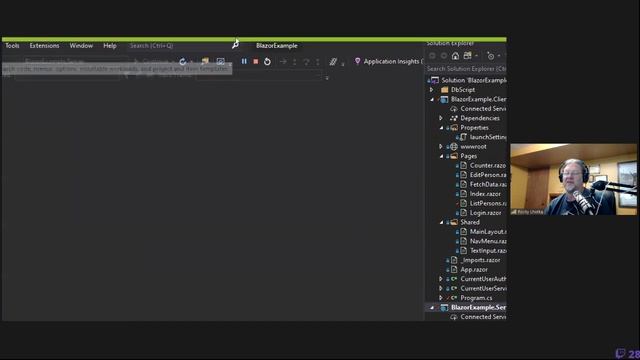Expand the DbScript folder arrow
Image resolution: width=640 pixels, height=360 pixels.
[431, 90]
